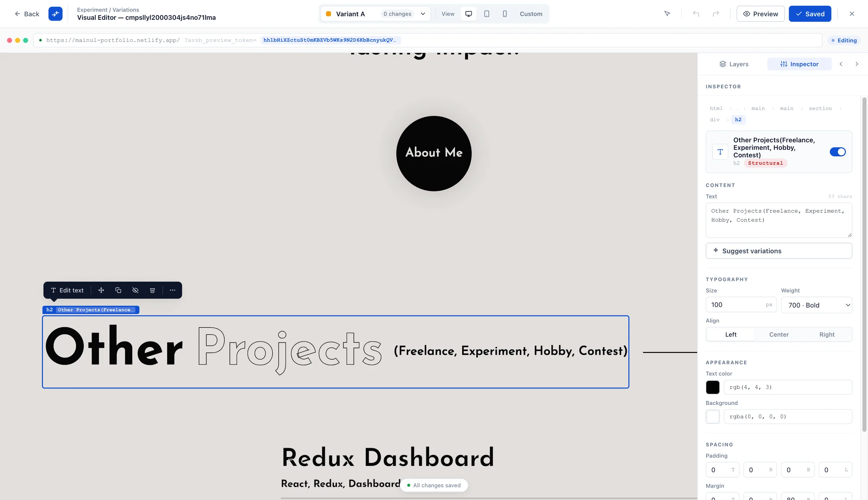Select section in the breadcrumb path

tap(820, 108)
